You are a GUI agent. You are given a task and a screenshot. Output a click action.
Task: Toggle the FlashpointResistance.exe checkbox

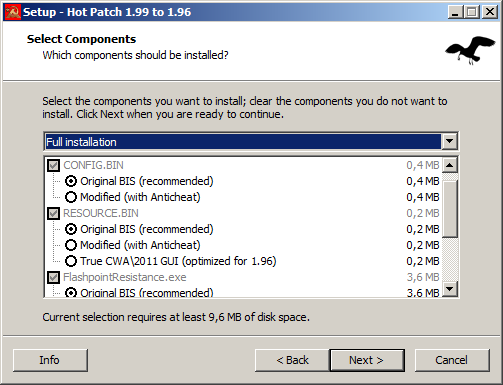click(53, 277)
